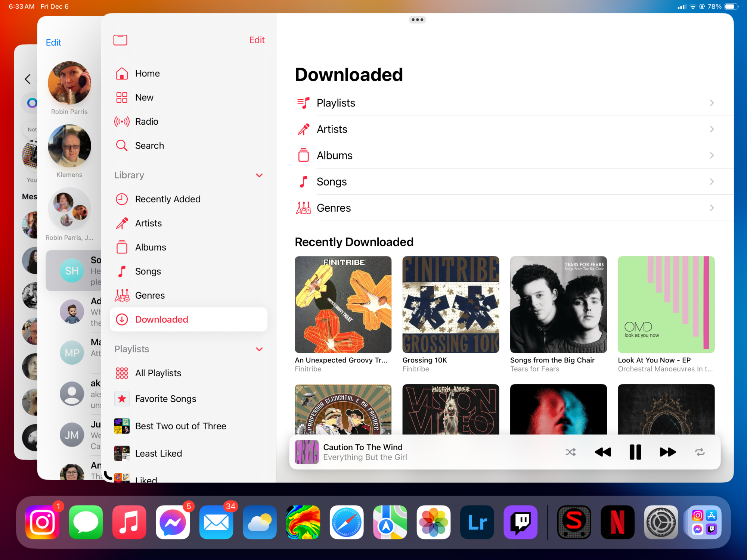Collapse the Playlists section chevron
This screenshot has height=560, width=747.
259,349
